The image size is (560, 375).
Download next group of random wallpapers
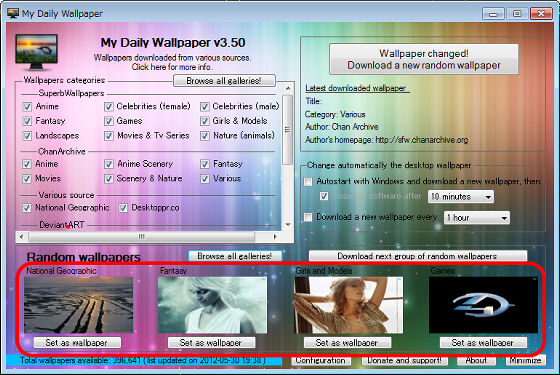[x=418, y=256]
